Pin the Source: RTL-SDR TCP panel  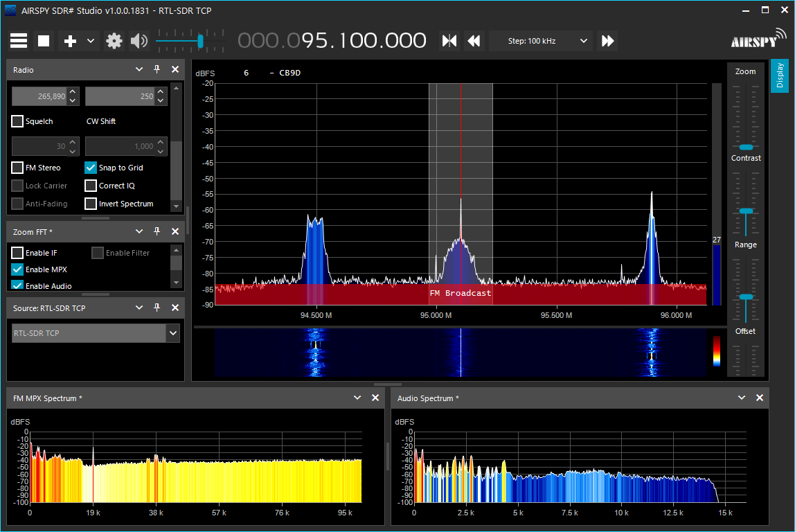157,308
